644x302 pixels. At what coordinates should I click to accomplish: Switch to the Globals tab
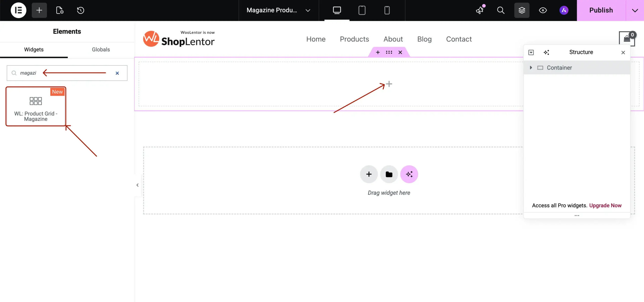coord(101,49)
